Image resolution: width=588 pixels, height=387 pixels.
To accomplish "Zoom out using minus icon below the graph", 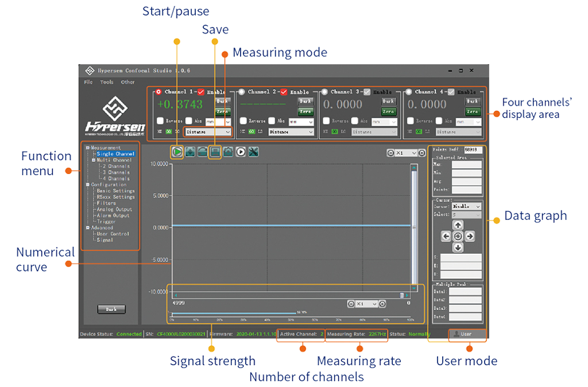I will (351, 304).
